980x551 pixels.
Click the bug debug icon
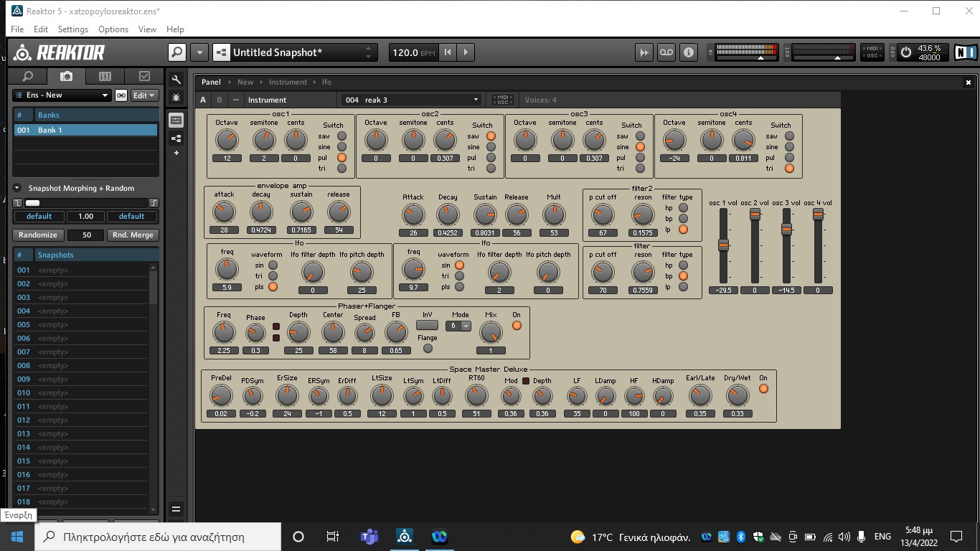coord(176,97)
